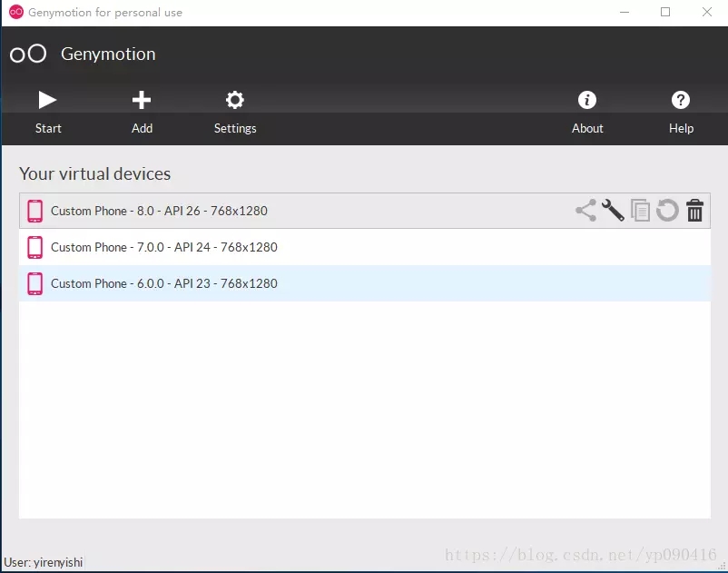
Task: Click the phone icon of API 24 device
Action: tap(34, 247)
